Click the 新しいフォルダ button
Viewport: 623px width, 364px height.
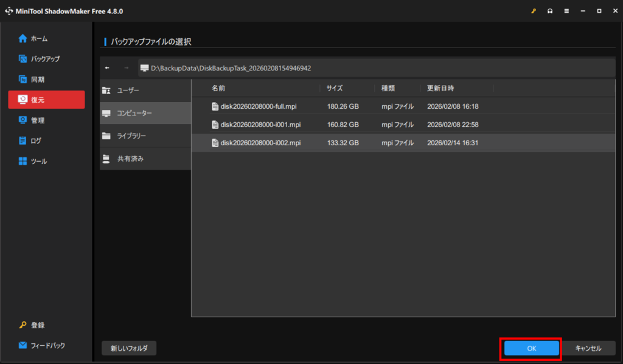pos(129,348)
